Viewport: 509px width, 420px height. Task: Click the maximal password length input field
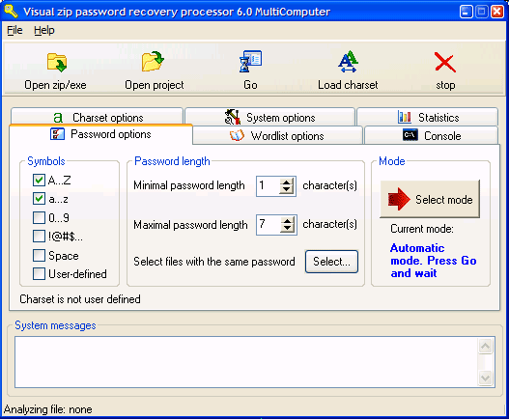pos(269,225)
